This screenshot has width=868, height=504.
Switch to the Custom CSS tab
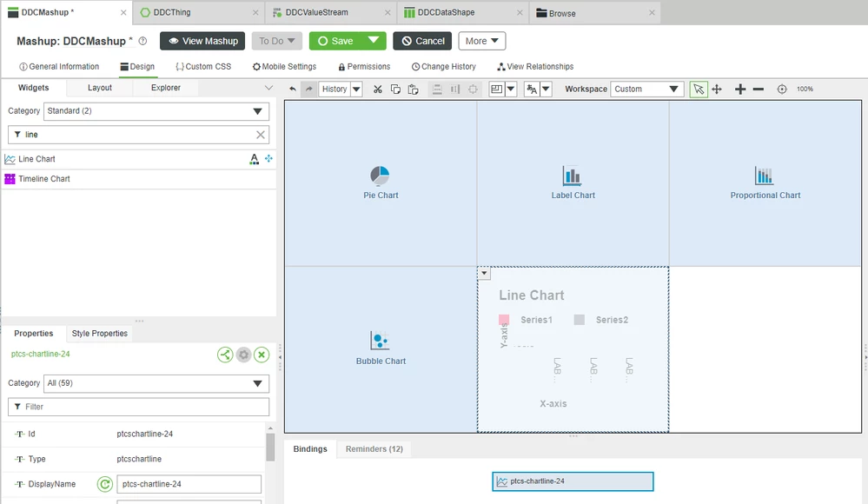click(203, 66)
